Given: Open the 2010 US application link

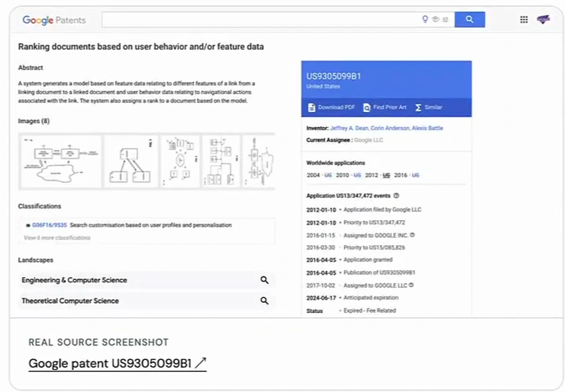Looking at the screenshot, I should tap(357, 175).
